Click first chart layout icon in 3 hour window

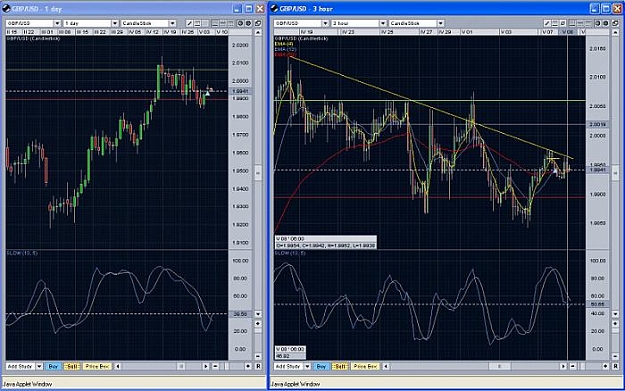[x=572, y=23]
